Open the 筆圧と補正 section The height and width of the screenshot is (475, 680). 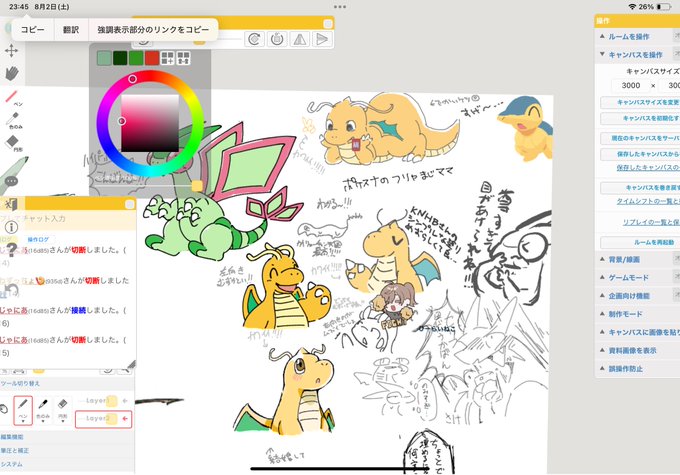15,451
